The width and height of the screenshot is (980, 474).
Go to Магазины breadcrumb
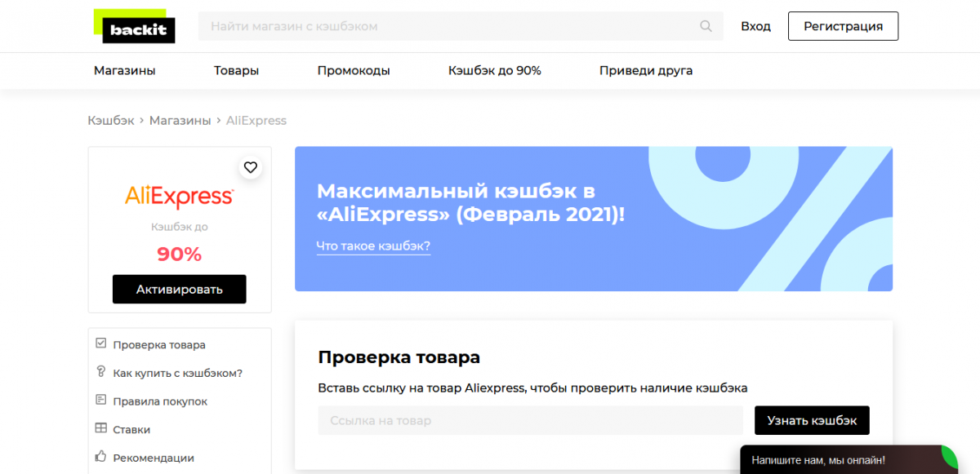point(180,121)
